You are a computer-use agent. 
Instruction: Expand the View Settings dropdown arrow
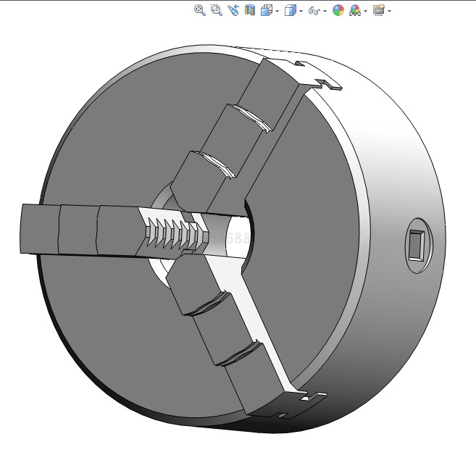pyautogui.click(x=390, y=11)
